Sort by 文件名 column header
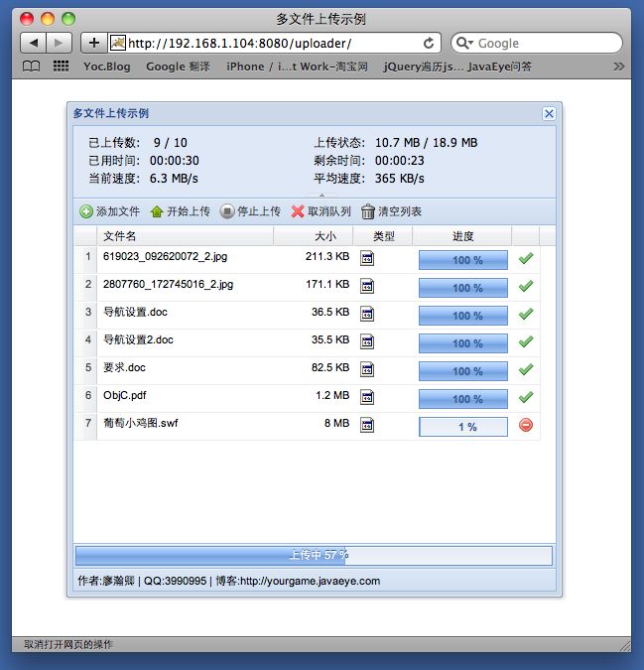The height and width of the screenshot is (670, 644). click(x=186, y=236)
